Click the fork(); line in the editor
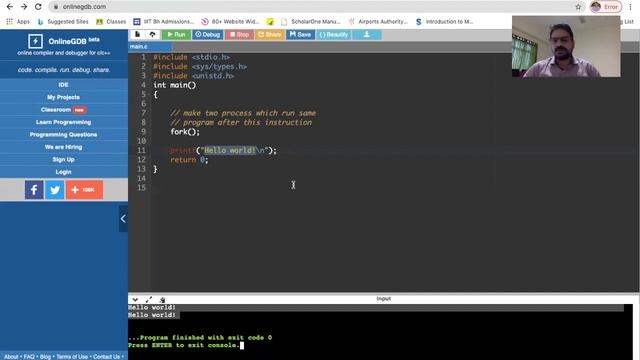Image resolution: width=640 pixels, height=360 pixels. coord(185,132)
